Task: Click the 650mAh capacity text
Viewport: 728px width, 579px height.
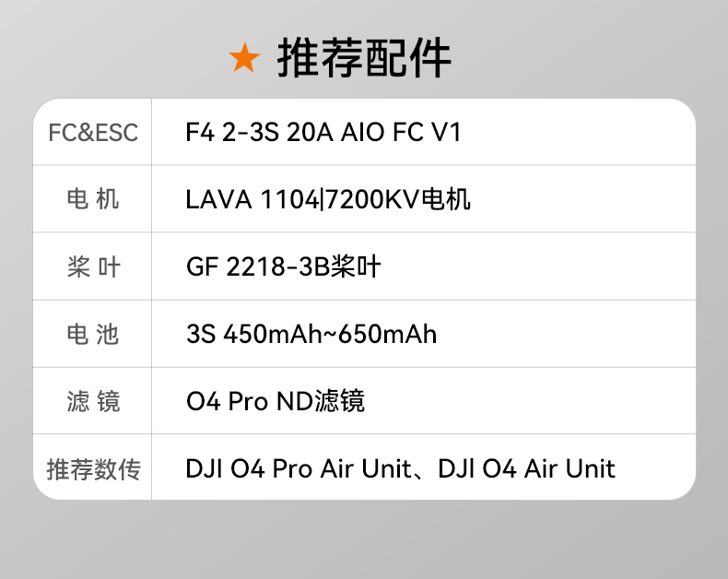Action: coord(387,334)
